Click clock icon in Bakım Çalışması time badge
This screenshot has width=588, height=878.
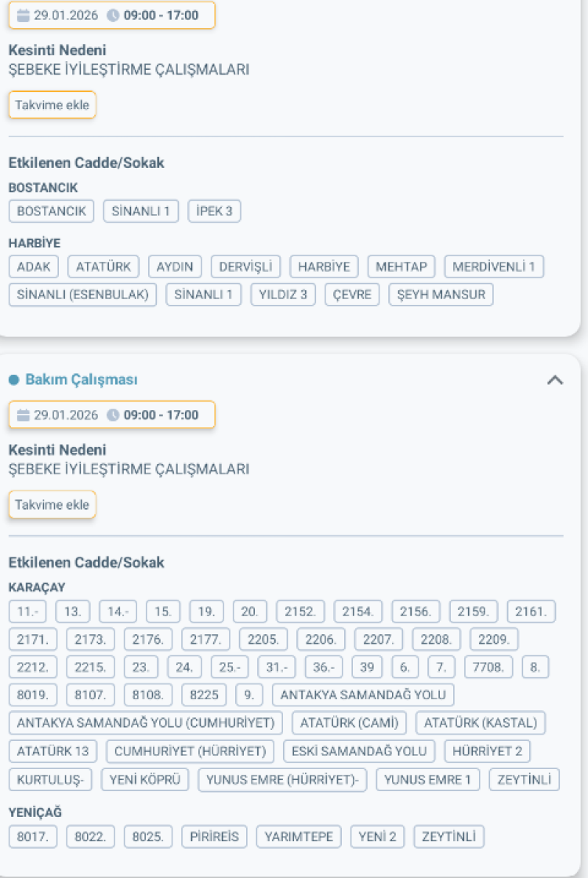coord(113,415)
